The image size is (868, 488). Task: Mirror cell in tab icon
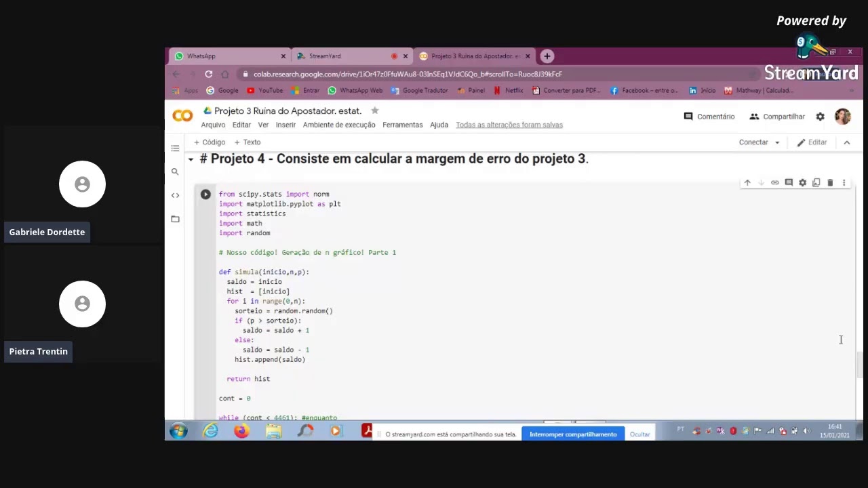816,183
